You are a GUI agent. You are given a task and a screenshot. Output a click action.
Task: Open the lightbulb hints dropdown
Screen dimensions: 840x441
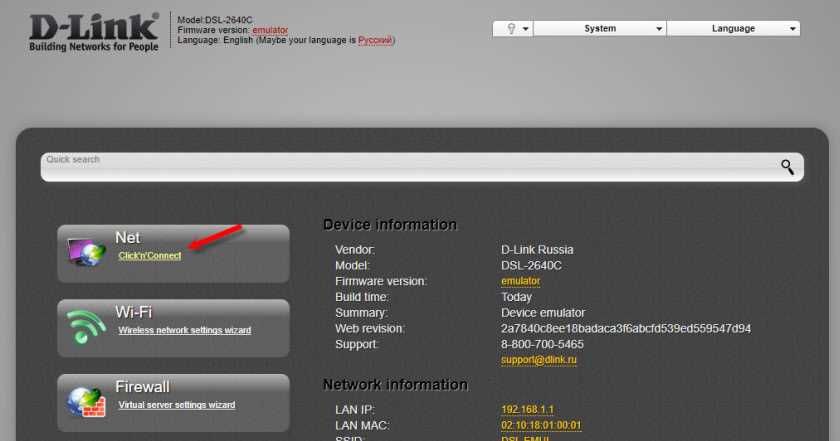pyautogui.click(x=513, y=28)
